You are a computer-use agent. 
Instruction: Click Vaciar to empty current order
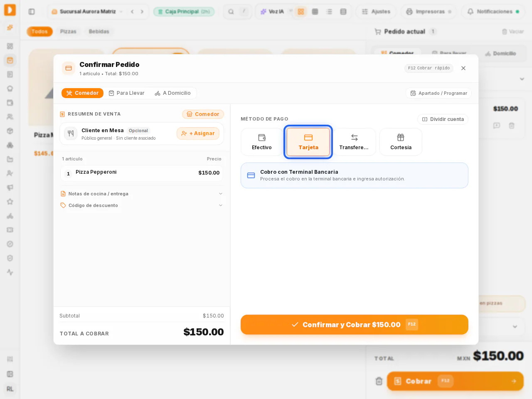pos(512,32)
